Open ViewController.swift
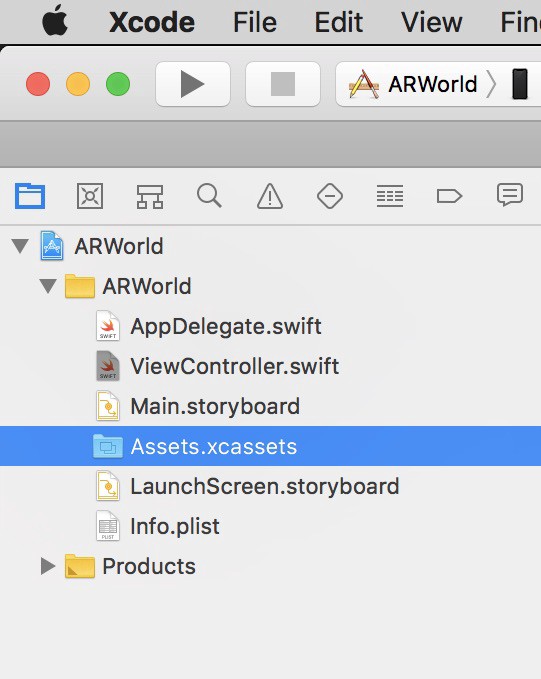 coord(234,366)
